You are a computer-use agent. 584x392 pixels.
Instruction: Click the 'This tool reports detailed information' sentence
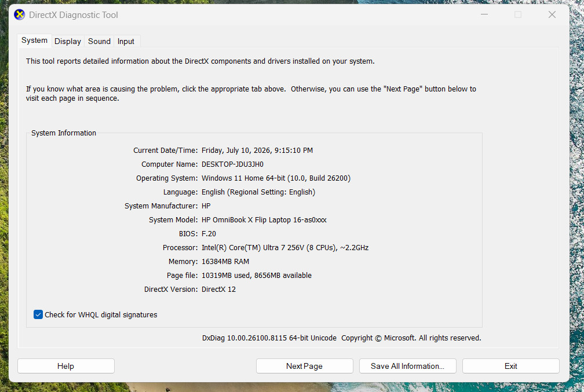[200, 61]
